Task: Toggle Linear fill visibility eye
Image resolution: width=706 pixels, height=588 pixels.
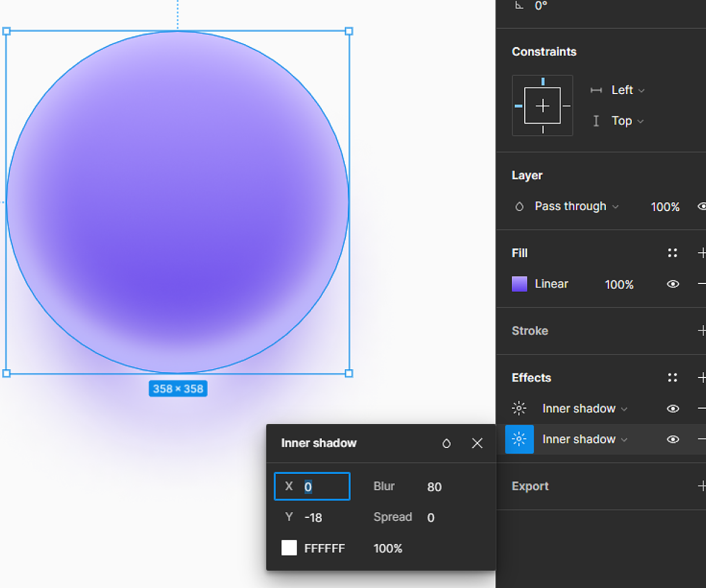Action: pos(673,284)
